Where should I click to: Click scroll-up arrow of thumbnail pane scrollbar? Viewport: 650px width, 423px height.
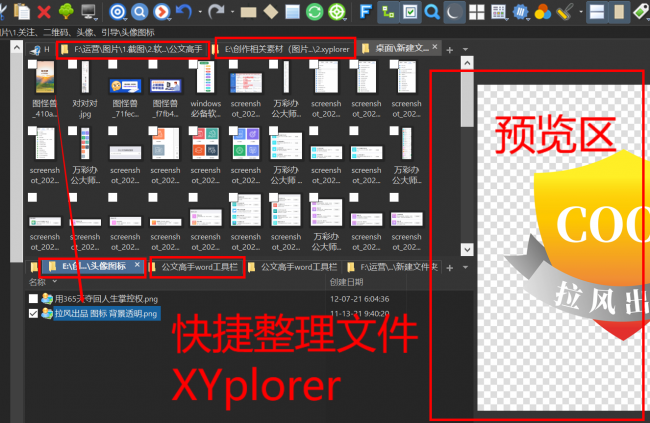pyautogui.click(x=467, y=63)
